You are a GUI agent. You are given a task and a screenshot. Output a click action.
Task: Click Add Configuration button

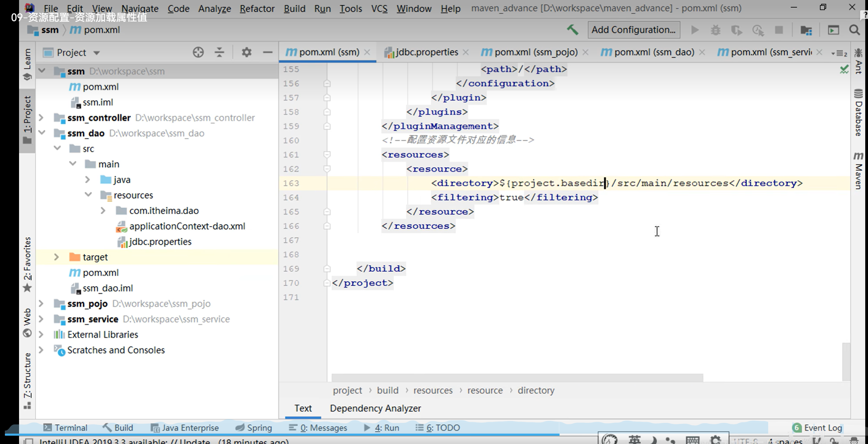633,30
